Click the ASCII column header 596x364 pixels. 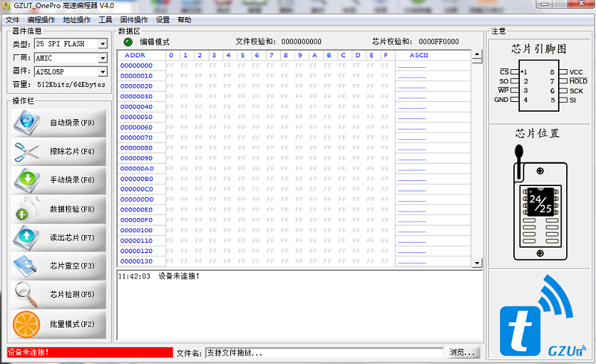419,55
